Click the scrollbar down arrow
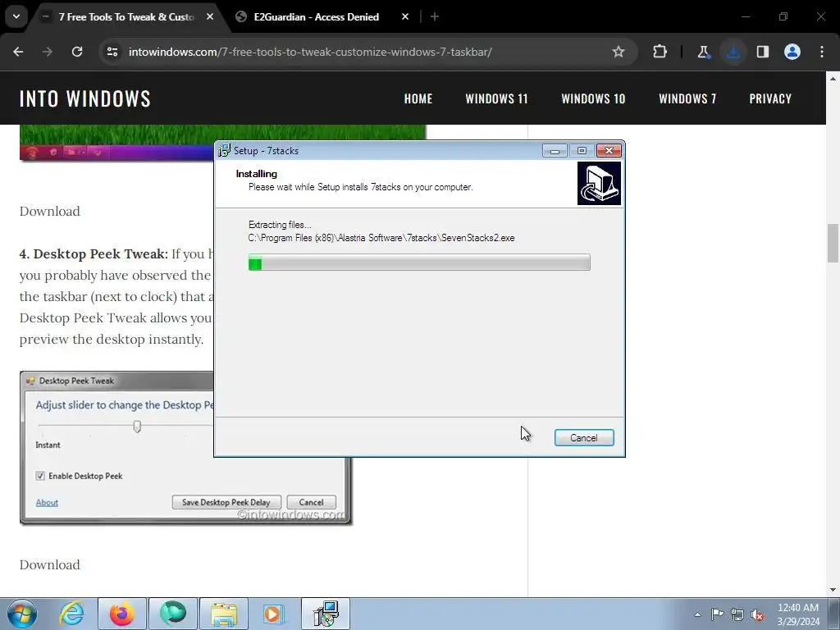 (x=833, y=590)
